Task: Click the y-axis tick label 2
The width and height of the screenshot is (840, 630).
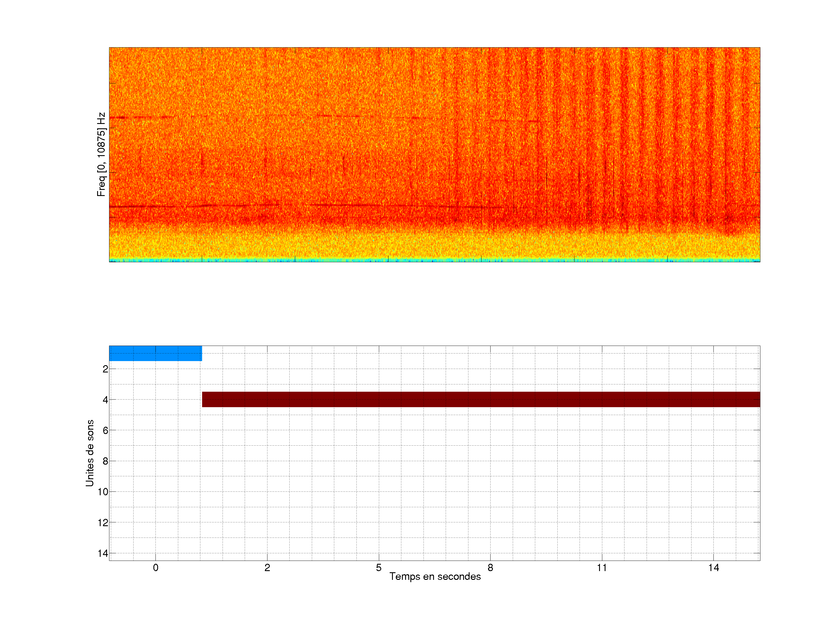Action: 105,369
